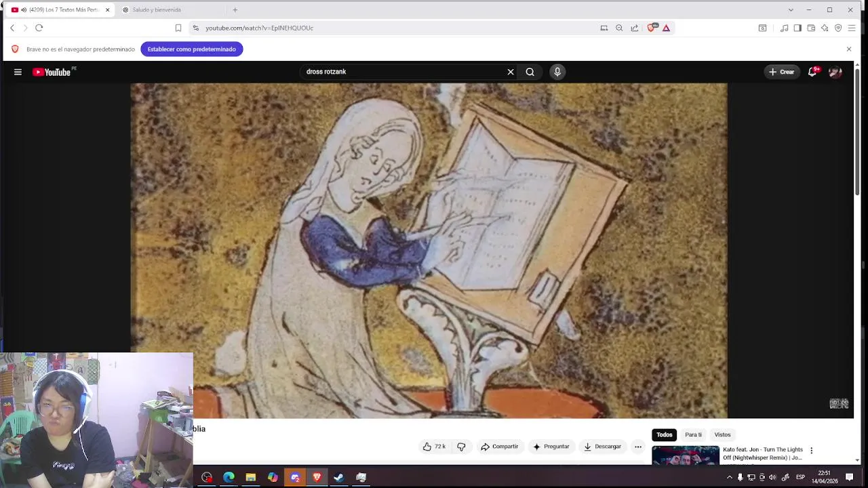Click the picture-in-picture icon in address bar
Screen dimensions: 868x488
click(604, 28)
